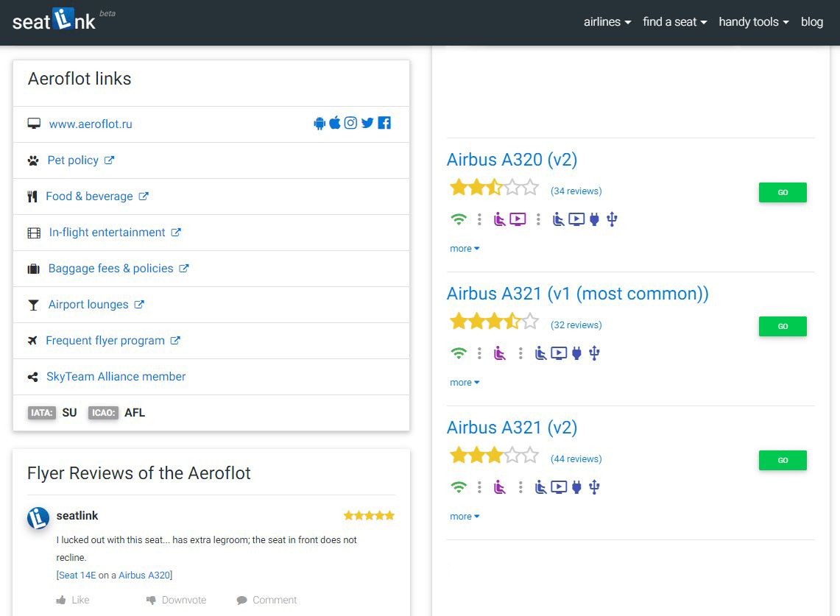Click the purple seat icon for A321 (v1)
840x616 pixels.
coord(500,353)
